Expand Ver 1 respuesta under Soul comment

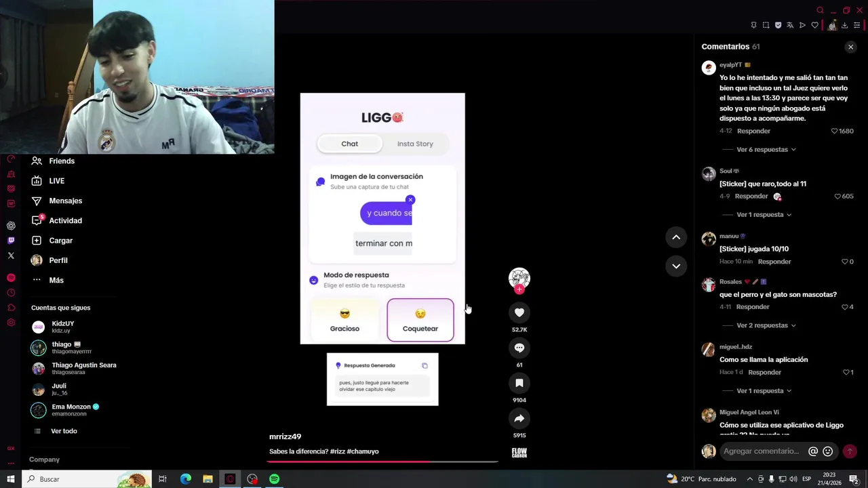point(764,214)
